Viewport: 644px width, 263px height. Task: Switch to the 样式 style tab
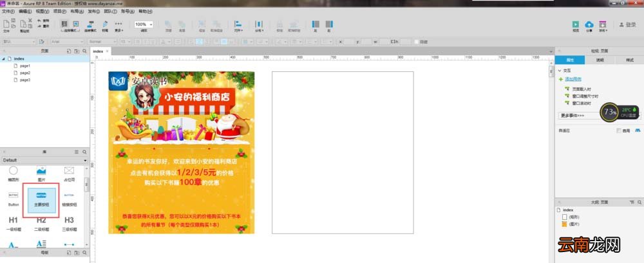pos(629,60)
